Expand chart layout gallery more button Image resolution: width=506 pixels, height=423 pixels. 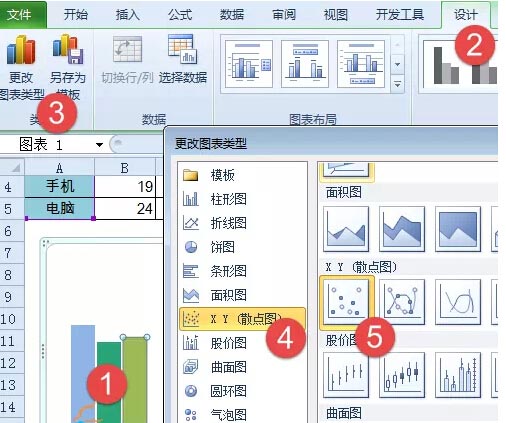click(x=397, y=84)
